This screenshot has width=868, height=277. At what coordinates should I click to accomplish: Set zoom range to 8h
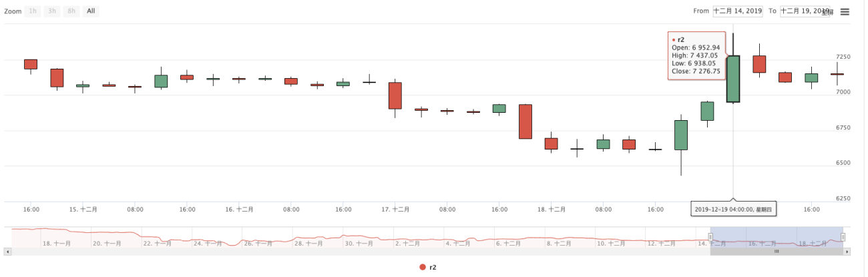(71, 11)
